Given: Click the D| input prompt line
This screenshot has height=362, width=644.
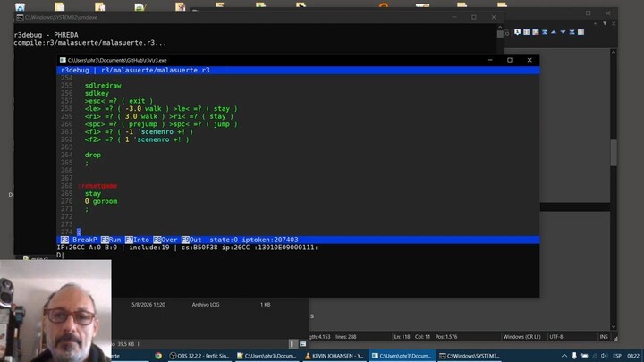Looking at the screenshot, I should tap(61, 256).
